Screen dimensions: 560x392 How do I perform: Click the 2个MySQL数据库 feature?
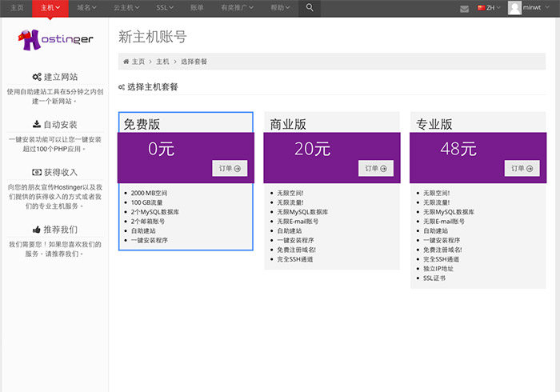pos(155,212)
